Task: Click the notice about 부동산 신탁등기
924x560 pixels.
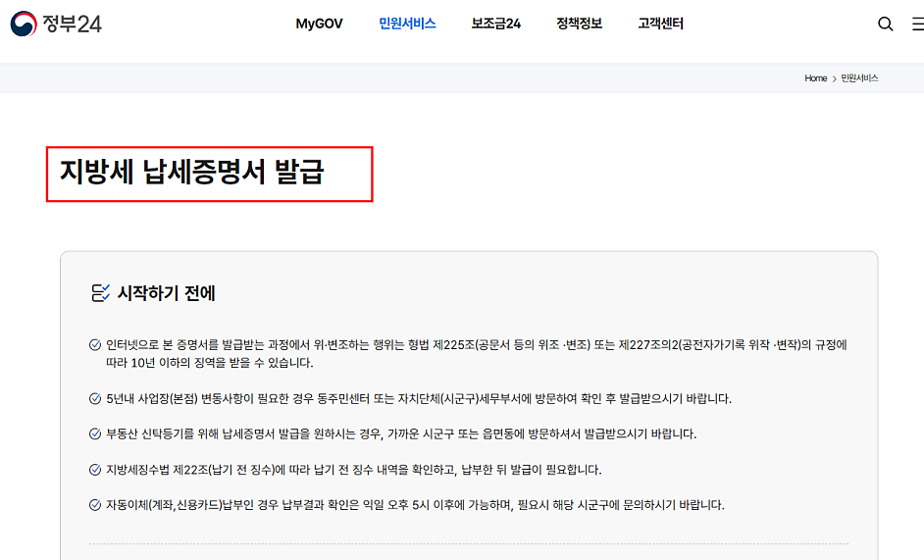Action: point(401,434)
